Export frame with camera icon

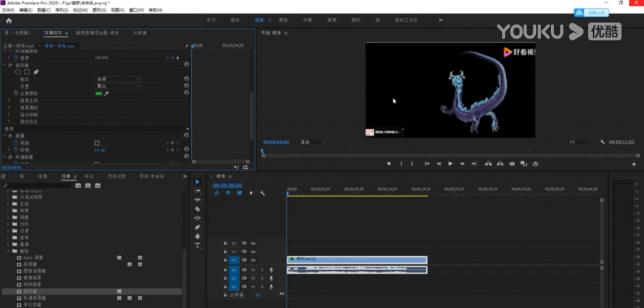tap(512, 164)
